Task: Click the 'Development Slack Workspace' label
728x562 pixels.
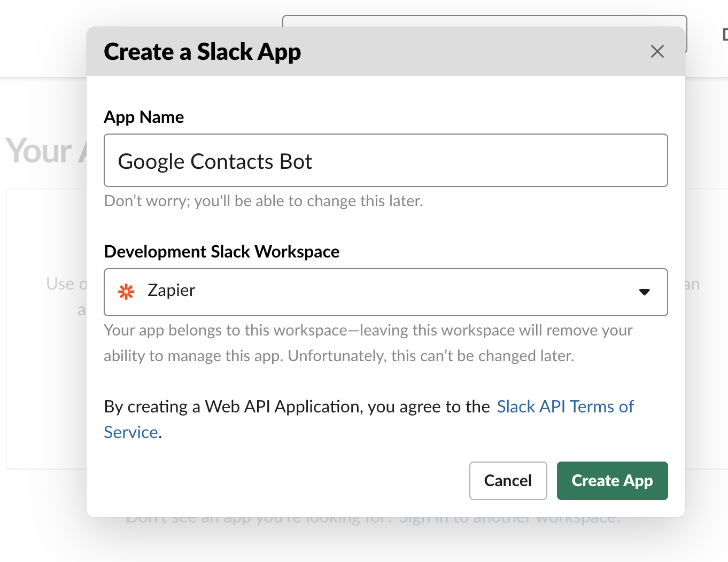Action: pyautogui.click(x=222, y=252)
